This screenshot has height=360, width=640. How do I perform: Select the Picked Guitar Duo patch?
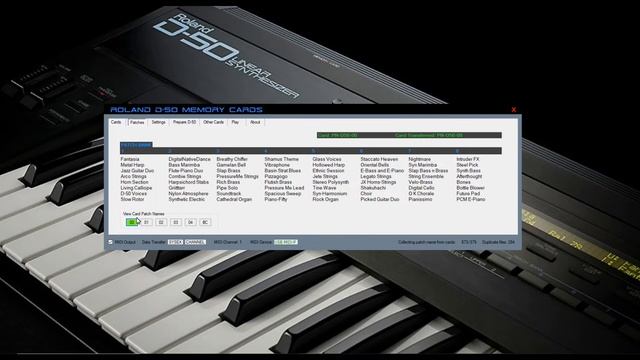pyautogui.click(x=380, y=199)
